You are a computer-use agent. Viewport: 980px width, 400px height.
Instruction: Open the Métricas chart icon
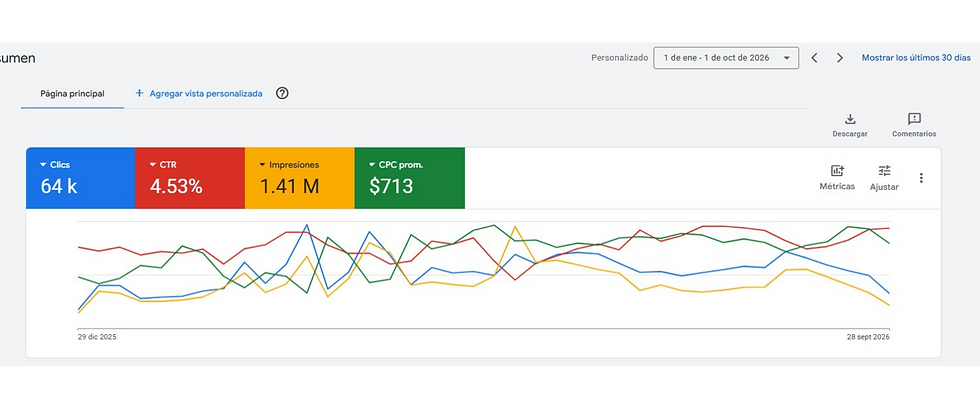(x=837, y=171)
